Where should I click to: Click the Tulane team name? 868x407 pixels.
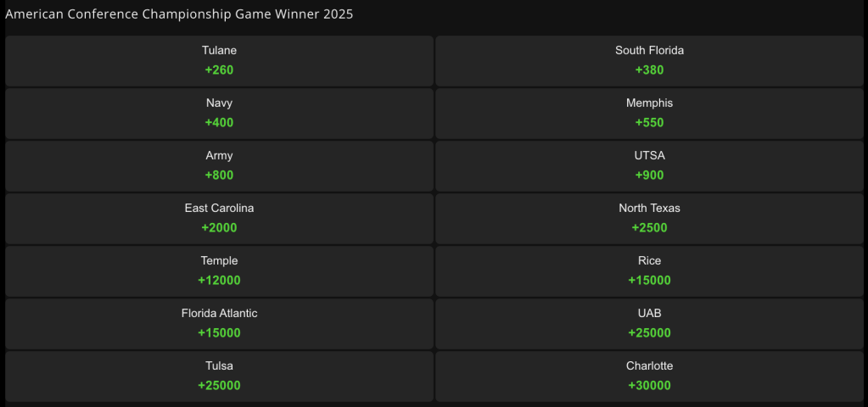[x=219, y=50]
